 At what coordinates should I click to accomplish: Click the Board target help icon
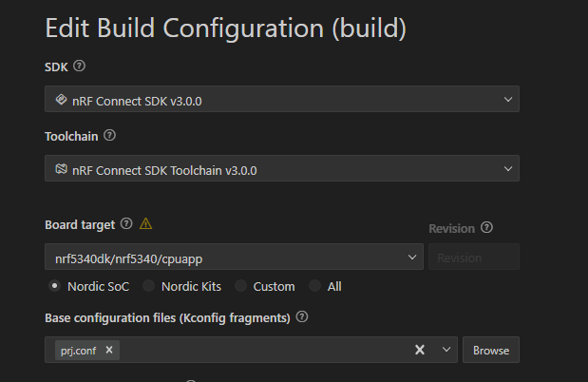click(126, 223)
